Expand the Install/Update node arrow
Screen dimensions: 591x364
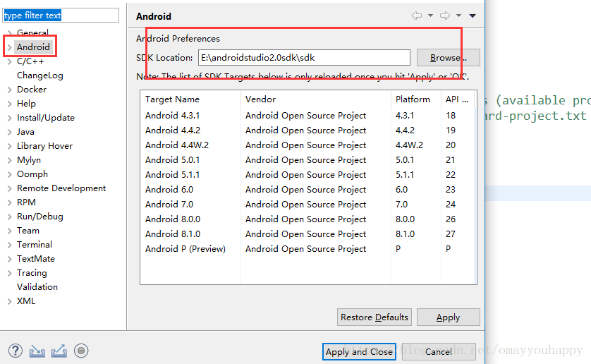[x=10, y=118]
